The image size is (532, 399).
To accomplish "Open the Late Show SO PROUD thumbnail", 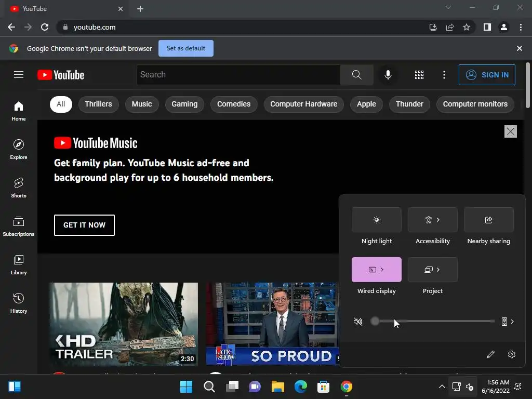I will click(x=272, y=324).
